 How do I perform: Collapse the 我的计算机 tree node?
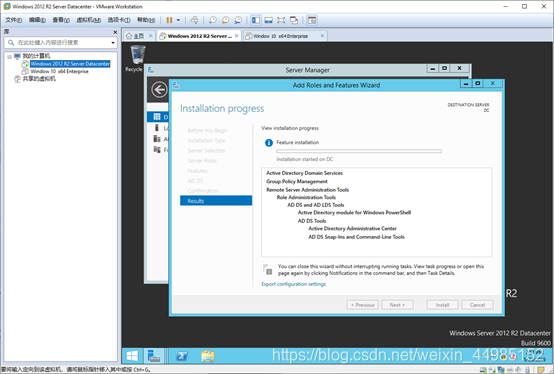(10, 57)
